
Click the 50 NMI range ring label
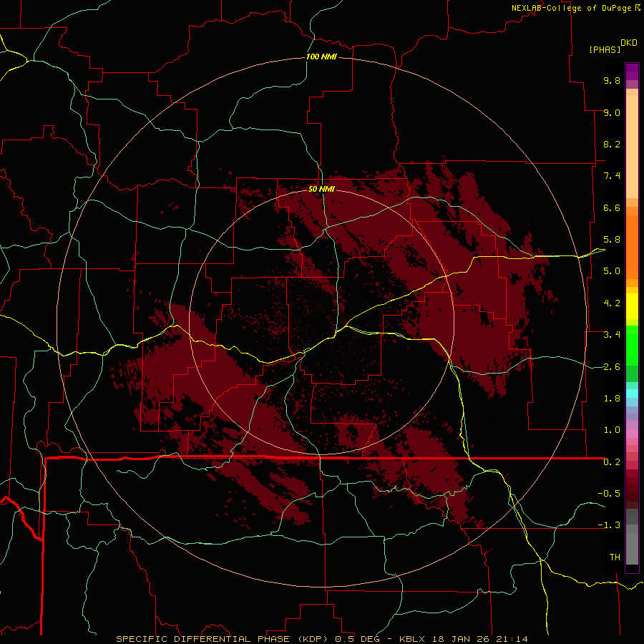(321, 189)
